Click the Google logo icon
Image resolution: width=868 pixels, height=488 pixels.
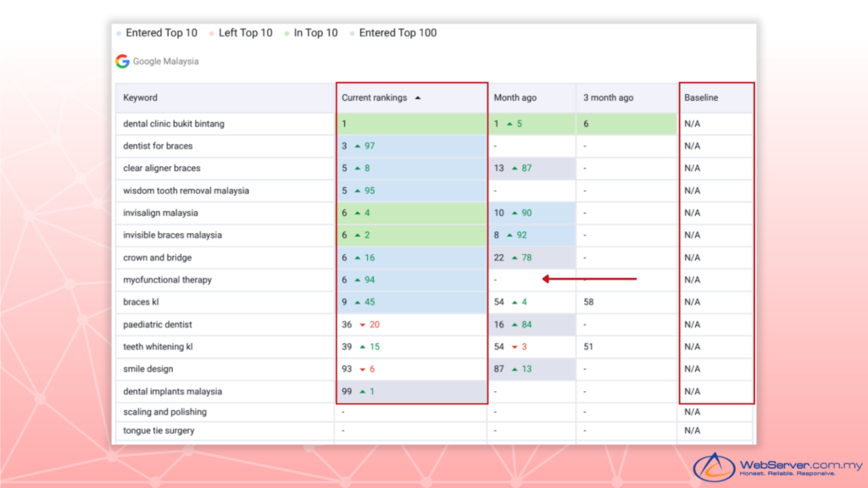[x=122, y=61]
